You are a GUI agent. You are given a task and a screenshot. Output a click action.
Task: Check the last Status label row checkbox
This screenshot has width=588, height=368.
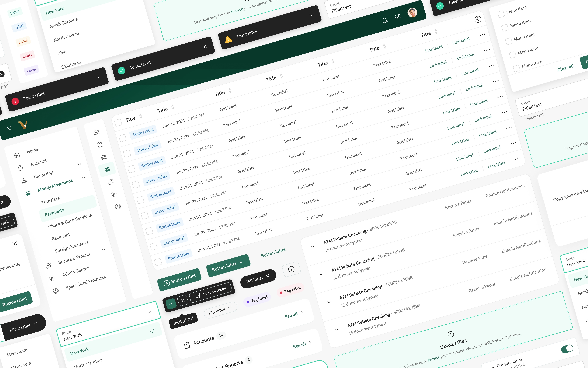[158, 262]
